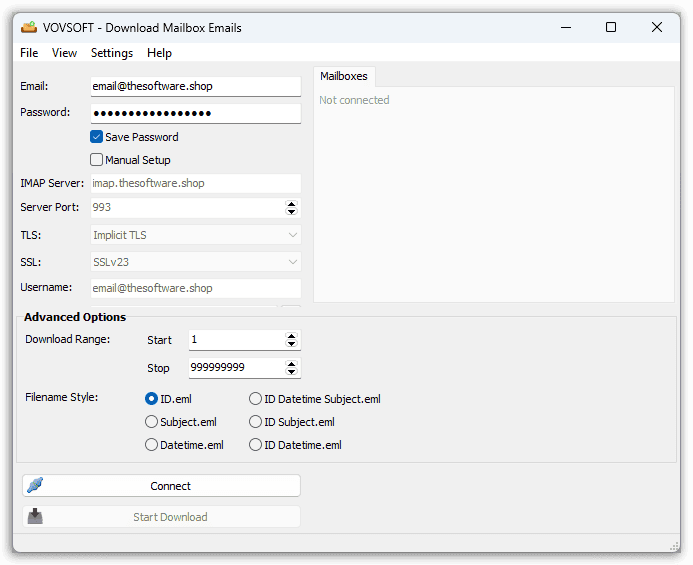
Task: Select ID.eml filename style
Action: (151, 399)
